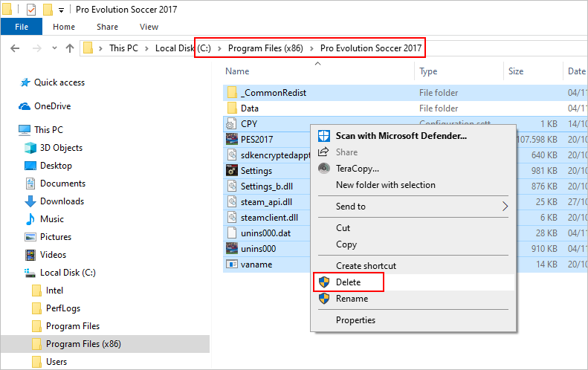Select Local Disk (C:) in sidebar

(x=68, y=273)
